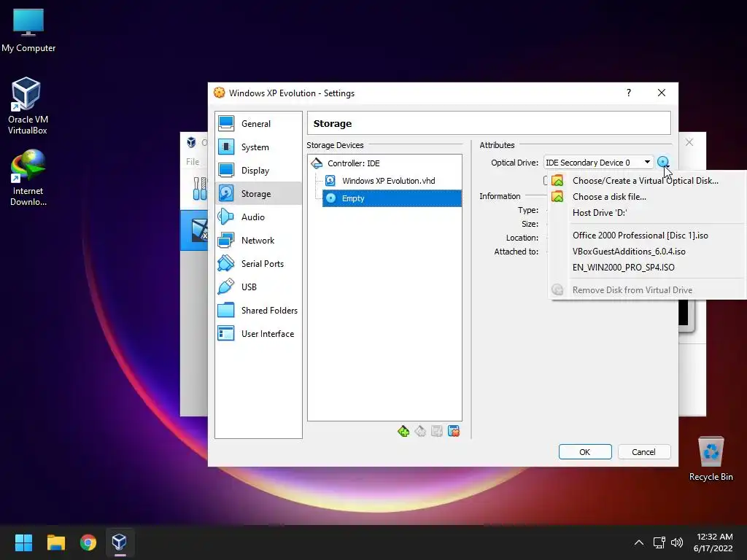Image resolution: width=747 pixels, height=560 pixels.
Task: Click the help question mark in title bar
Action: [629, 93]
